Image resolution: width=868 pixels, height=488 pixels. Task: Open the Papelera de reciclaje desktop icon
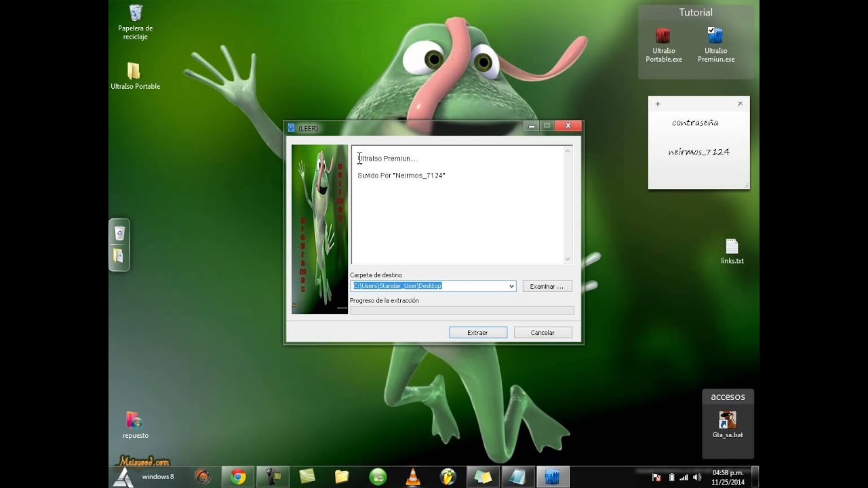tap(136, 22)
